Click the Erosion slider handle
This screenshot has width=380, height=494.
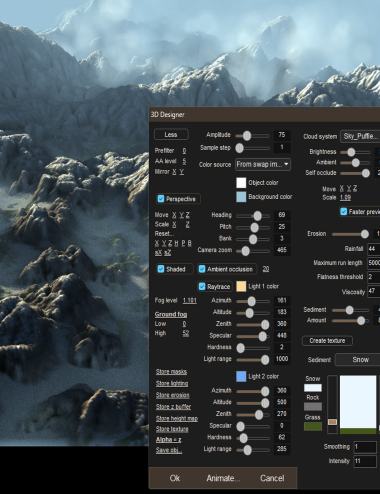[x=365, y=234]
